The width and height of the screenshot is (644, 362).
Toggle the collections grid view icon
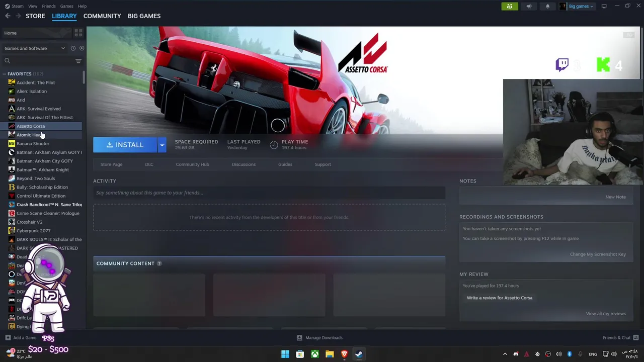pos(78,33)
